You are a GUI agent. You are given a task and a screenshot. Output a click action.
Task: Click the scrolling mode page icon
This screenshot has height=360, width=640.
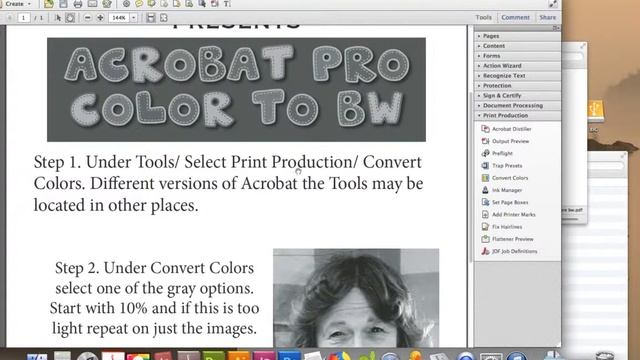pos(151,18)
